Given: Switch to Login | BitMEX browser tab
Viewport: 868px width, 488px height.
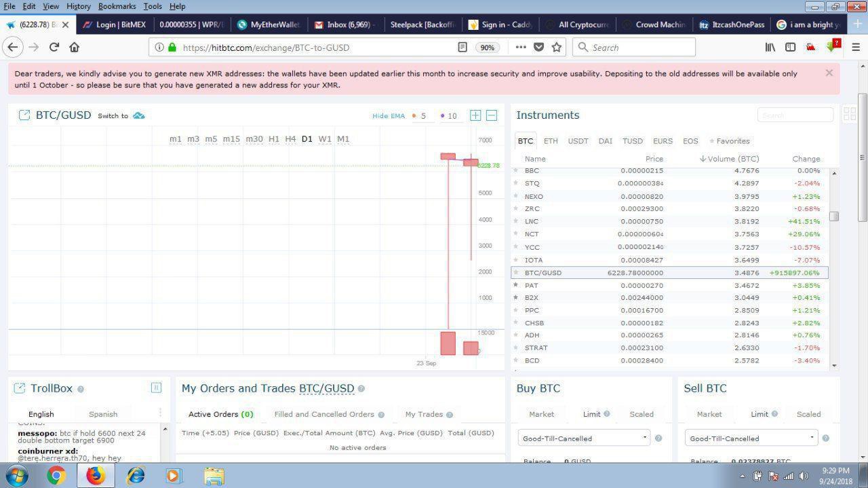Looking at the screenshot, I should click(x=114, y=24).
